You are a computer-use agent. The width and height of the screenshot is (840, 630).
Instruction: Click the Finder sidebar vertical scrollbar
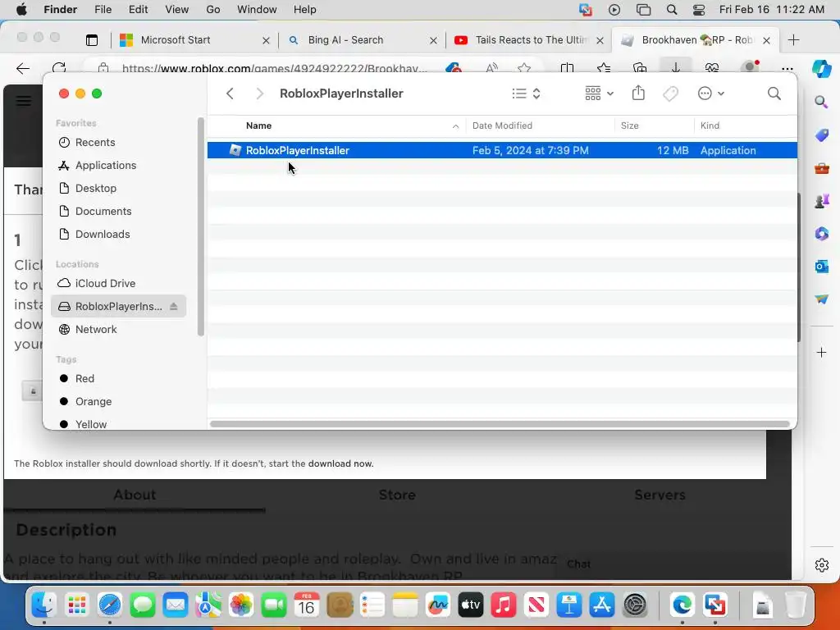(x=201, y=227)
